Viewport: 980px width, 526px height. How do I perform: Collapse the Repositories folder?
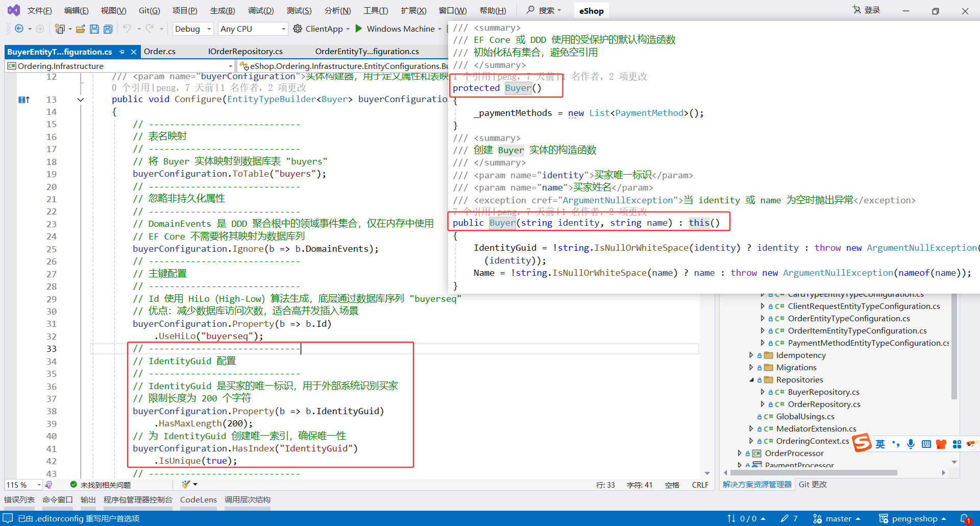(x=751, y=380)
